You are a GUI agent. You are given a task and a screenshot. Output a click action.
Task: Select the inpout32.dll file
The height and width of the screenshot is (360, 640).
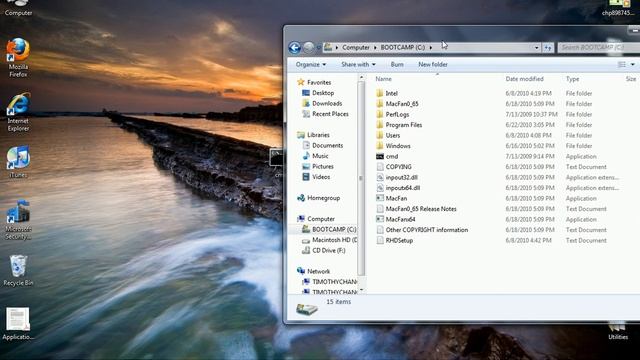[x=397, y=177]
